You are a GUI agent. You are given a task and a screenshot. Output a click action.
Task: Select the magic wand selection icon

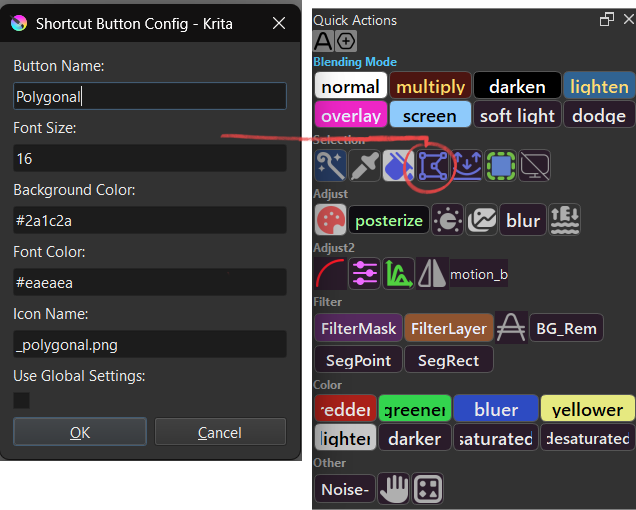tap(331, 166)
